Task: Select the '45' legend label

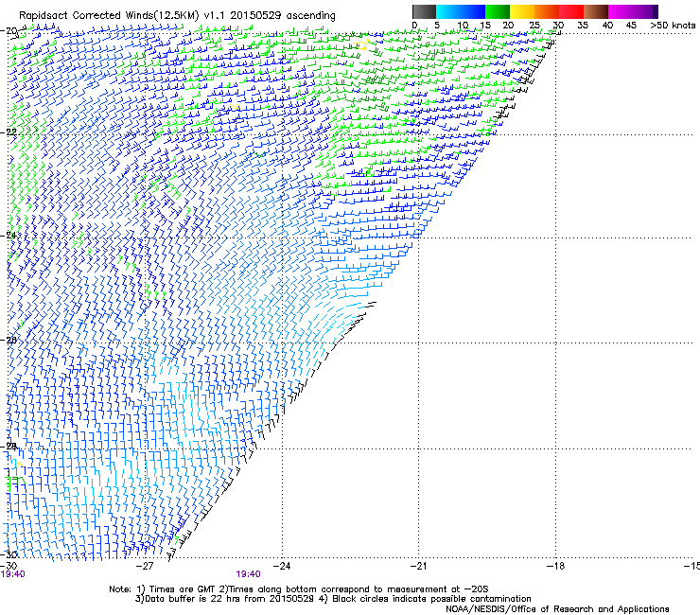Action: tap(631, 26)
